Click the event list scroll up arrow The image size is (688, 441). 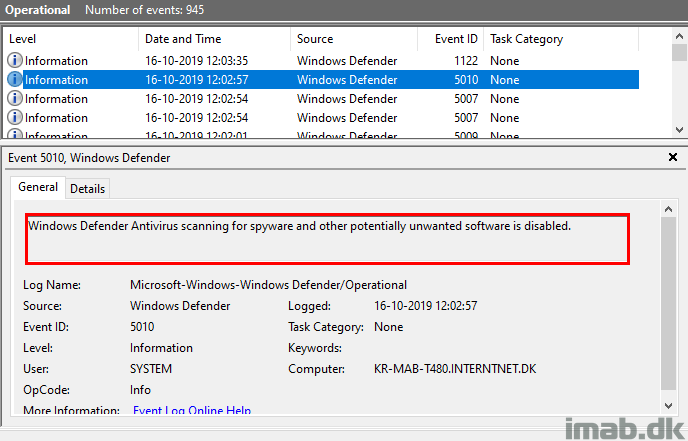coord(679,36)
